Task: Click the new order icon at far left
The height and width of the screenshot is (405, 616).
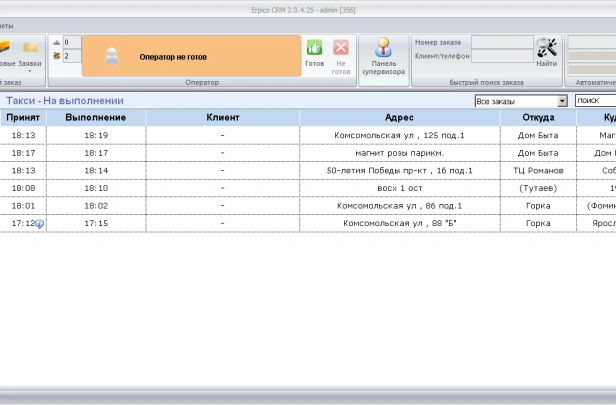Action: point(5,47)
